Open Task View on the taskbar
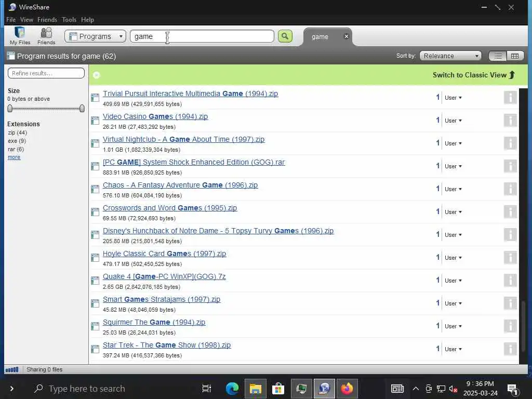 coord(207,389)
